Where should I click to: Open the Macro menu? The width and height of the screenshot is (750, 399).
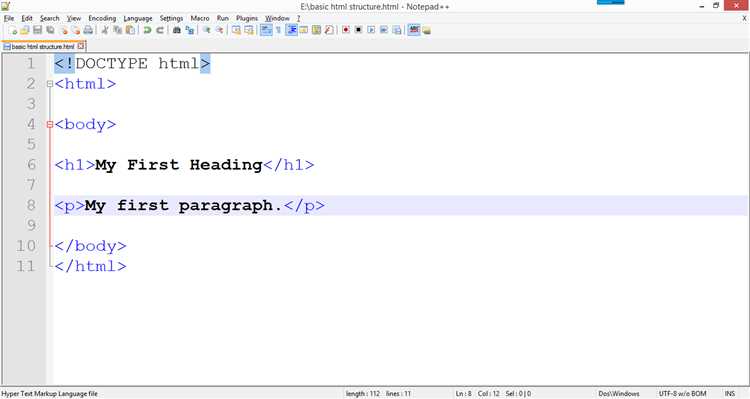200,18
